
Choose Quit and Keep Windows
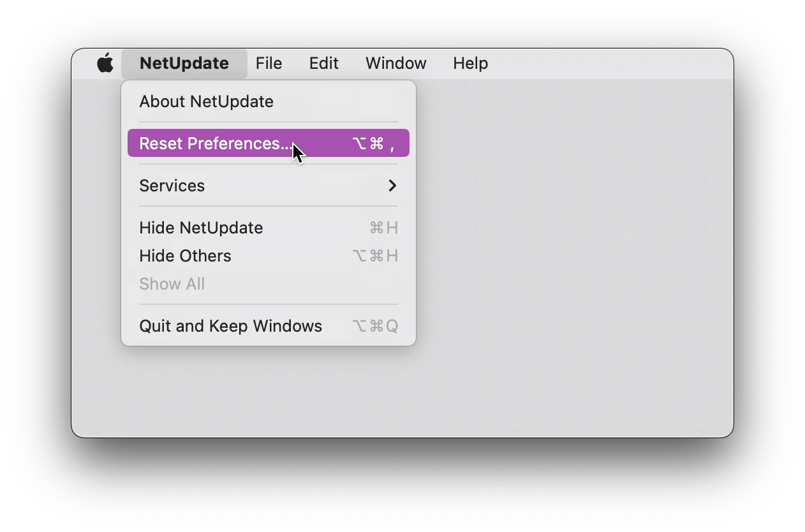(269, 326)
